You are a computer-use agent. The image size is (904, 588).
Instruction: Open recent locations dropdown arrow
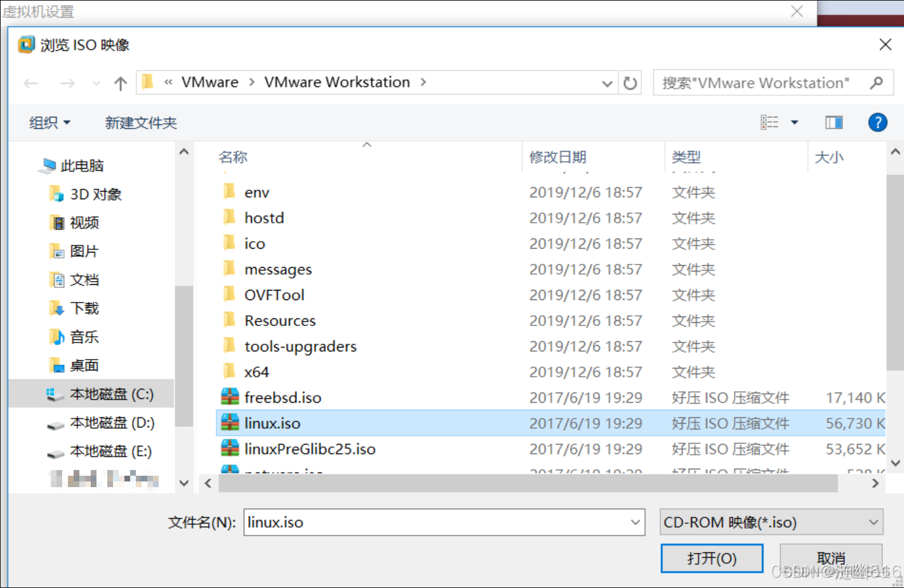click(x=96, y=83)
